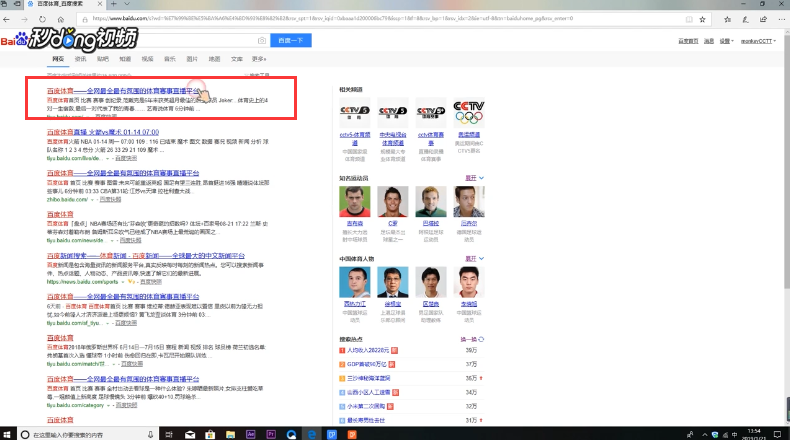Click the CCTV5+ channel logo thumbnail

click(431, 113)
